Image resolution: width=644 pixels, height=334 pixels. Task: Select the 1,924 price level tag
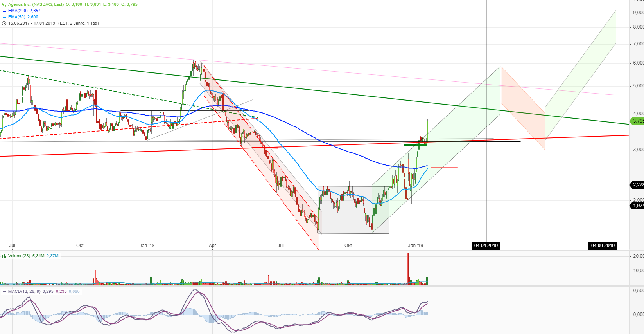coord(637,206)
